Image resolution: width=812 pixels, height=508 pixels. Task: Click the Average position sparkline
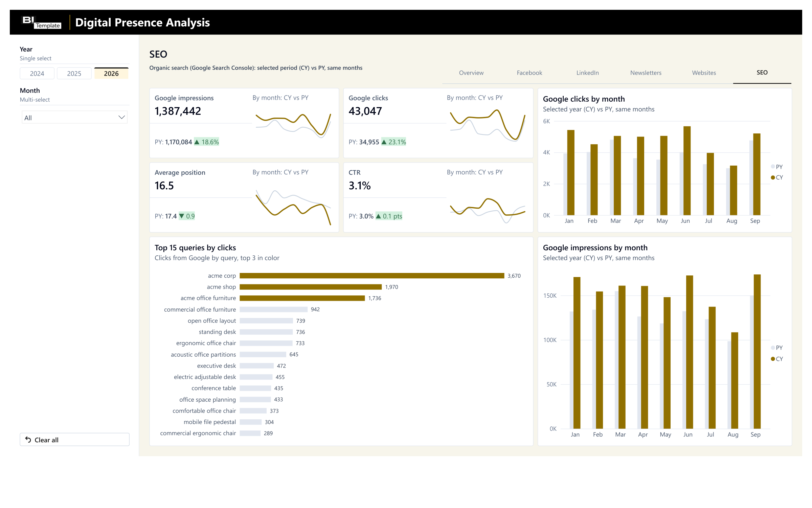[x=293, y=207]
